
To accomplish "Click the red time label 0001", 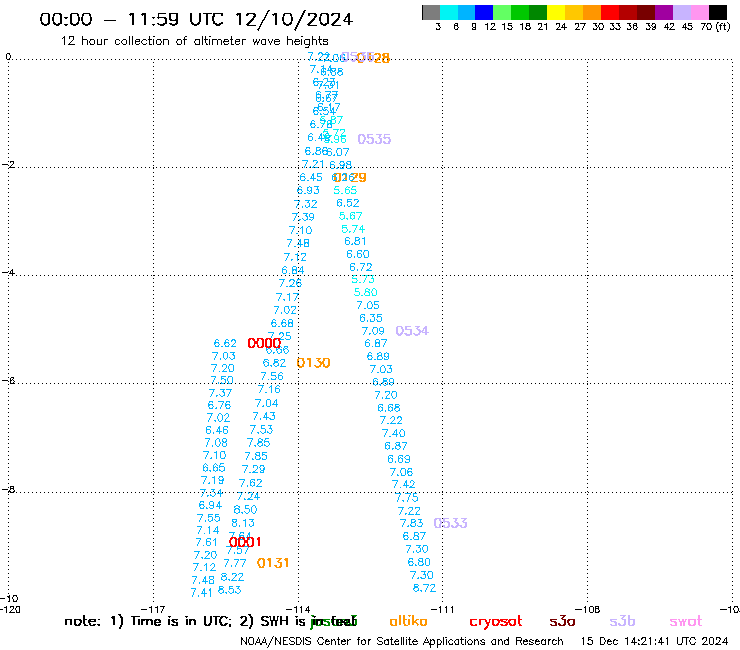I will coord(245,542).
